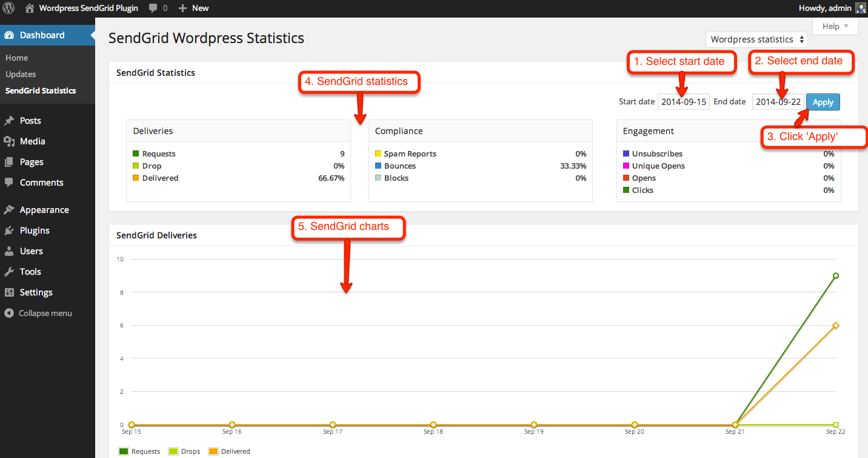Open Posts via the pushpin icon
This screenshot has height=458, width=868.
9,121
